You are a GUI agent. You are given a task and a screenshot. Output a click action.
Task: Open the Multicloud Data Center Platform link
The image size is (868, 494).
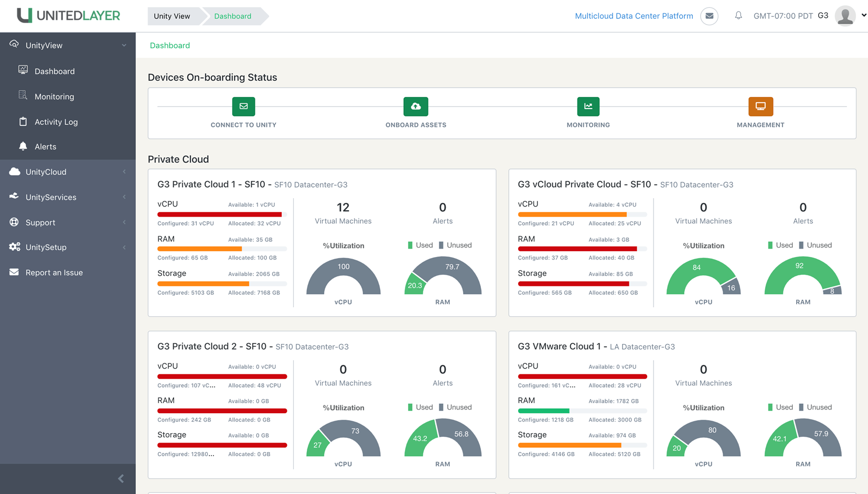[634, 16]
